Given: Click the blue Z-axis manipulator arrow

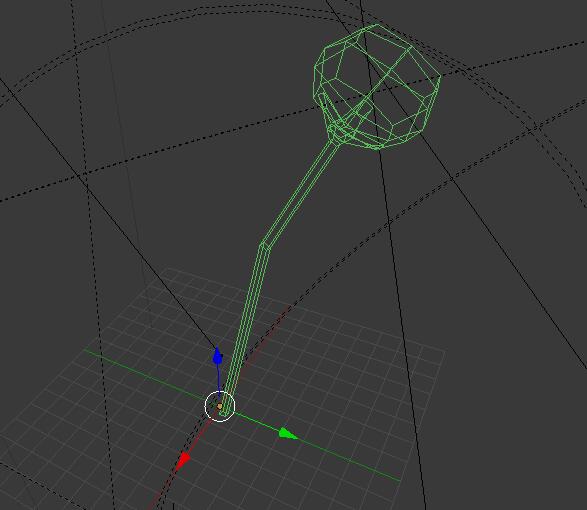Looking at the screenshot, I should point(218,356).
